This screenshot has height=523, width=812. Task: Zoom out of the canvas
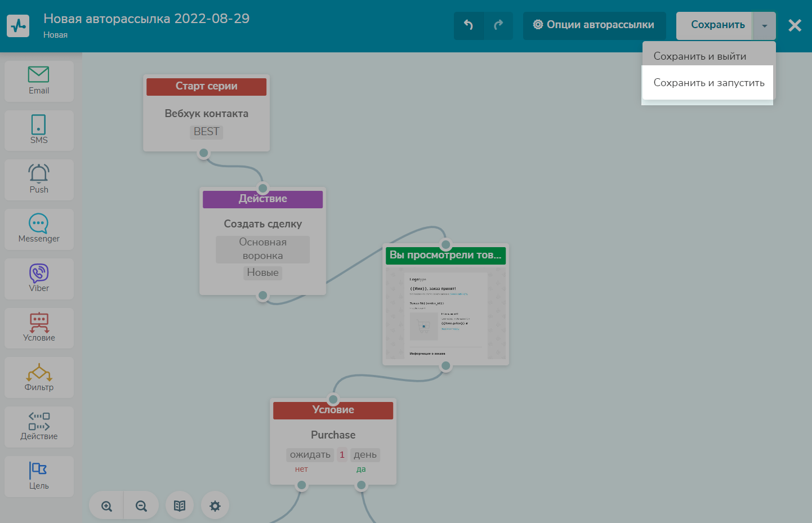(x=141, y=506)
